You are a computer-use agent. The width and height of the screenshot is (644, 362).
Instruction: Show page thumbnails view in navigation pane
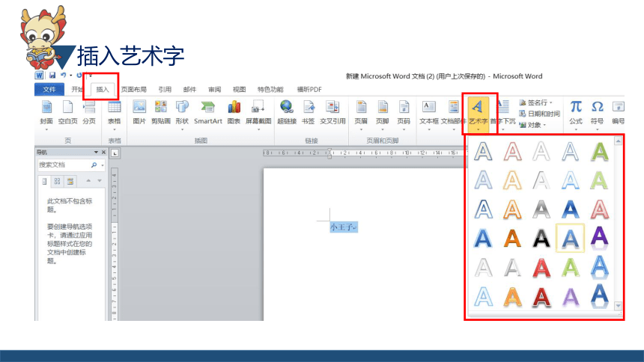pos(57,181)
